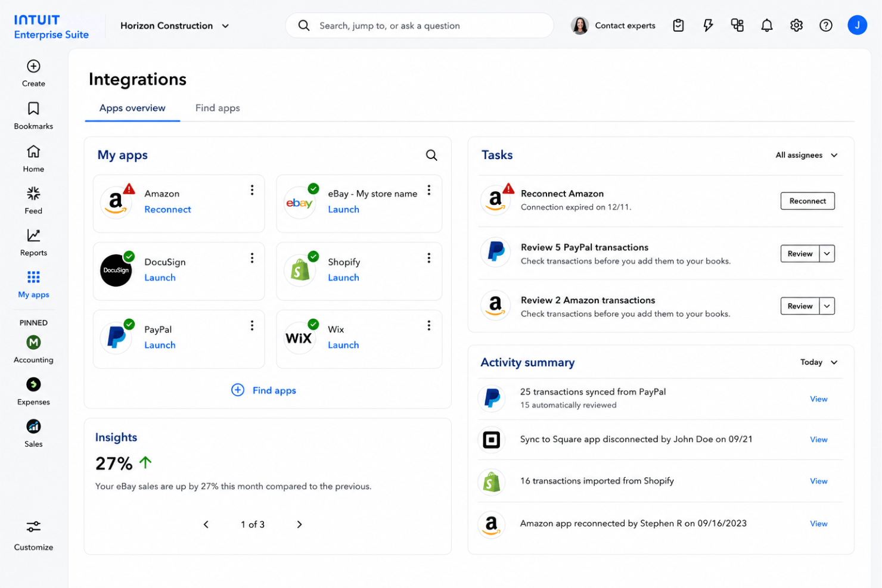This screenshot has width=882, height=588.
Task: Click Find apps link below app cards
Action: [x=263, y=390]
